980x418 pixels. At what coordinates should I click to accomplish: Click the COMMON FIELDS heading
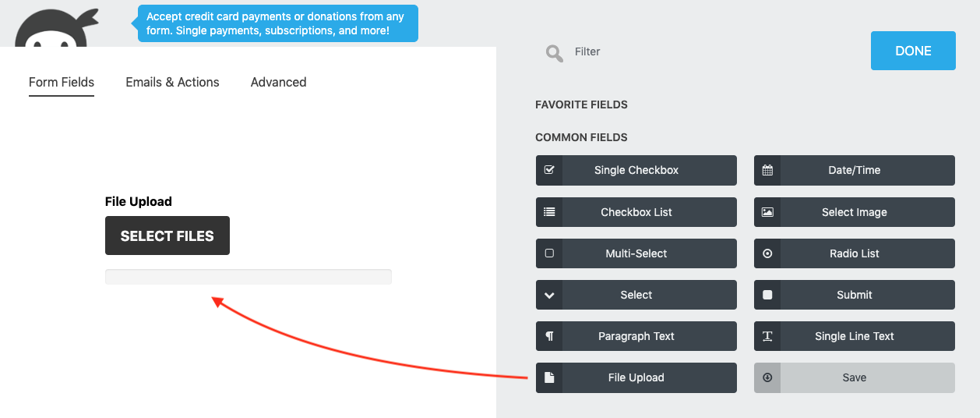point(581,137)
